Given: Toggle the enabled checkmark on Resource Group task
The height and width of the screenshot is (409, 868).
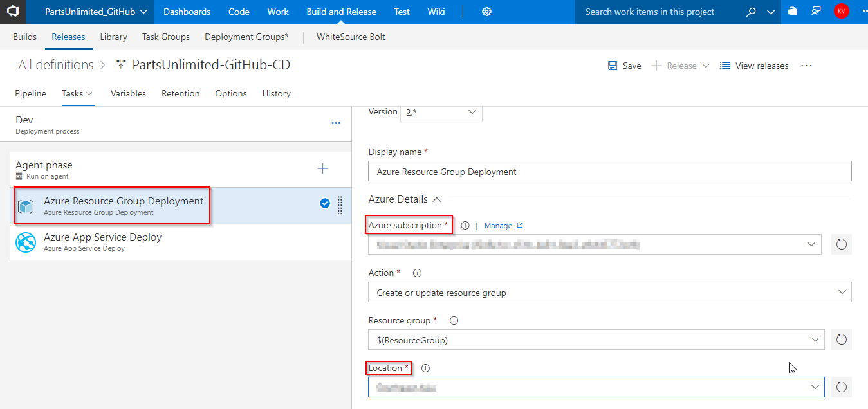Looking at the screenshot, I should pos(325,203).
